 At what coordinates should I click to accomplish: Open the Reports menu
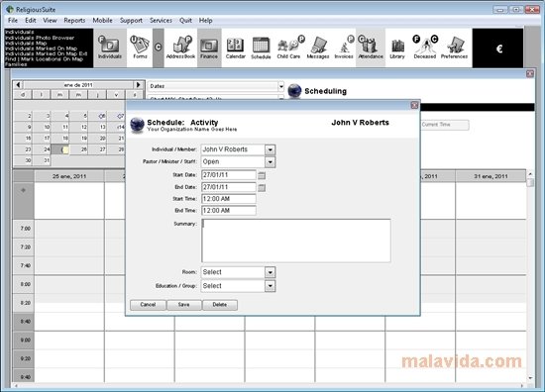[x=74, y=21]
